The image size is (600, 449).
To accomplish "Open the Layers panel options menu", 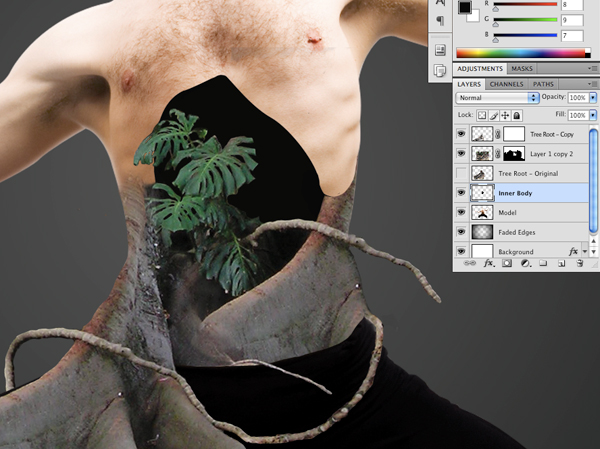I will pyautogui.click(x=593, y=84).
